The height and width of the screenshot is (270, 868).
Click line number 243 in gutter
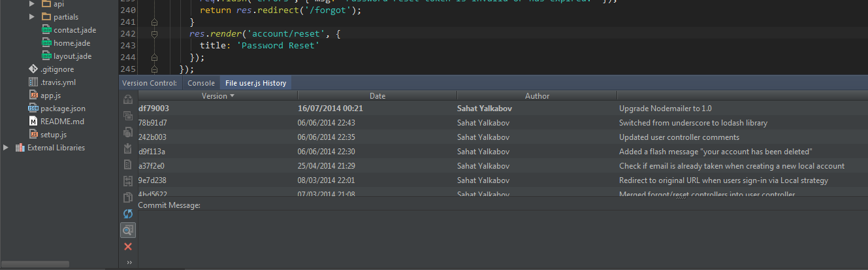click(x=127, y=46)
